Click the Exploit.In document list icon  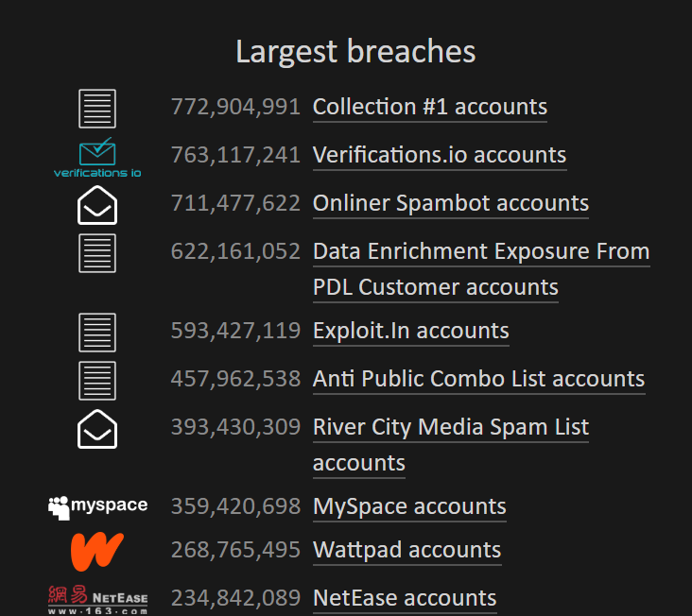[x=97, y=333]
